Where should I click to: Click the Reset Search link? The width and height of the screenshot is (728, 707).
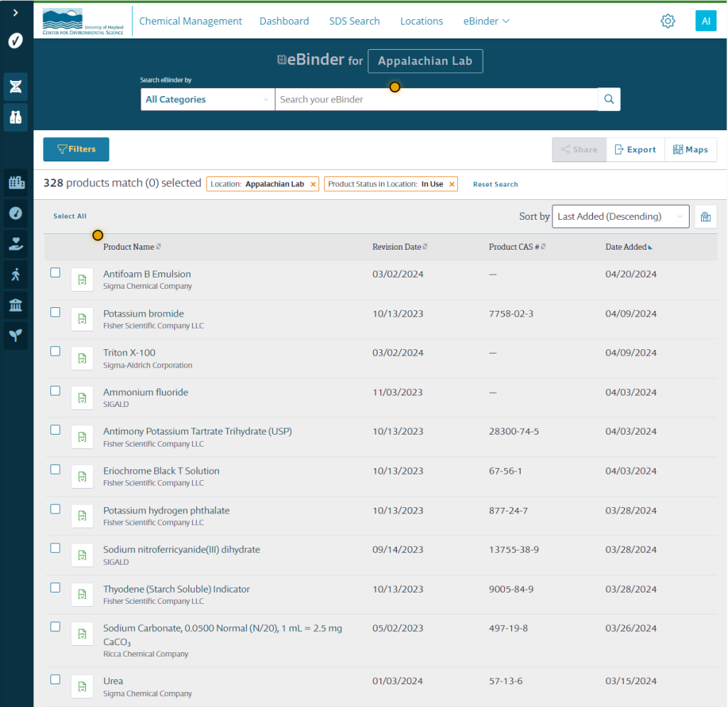495,184
